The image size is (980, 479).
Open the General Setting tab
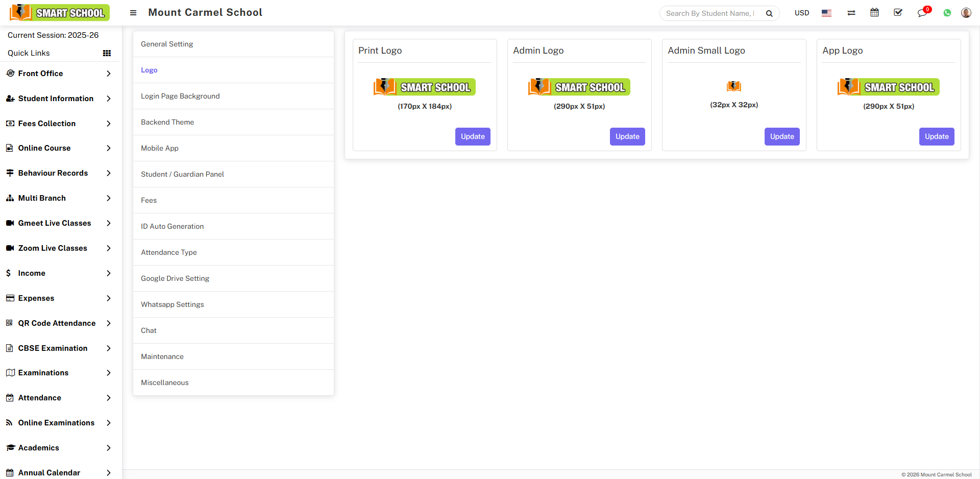(x=167, y=44)
